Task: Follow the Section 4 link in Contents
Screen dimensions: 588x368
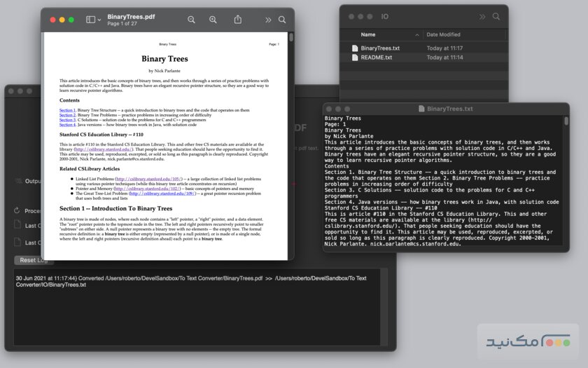Action: coord(66,125)
